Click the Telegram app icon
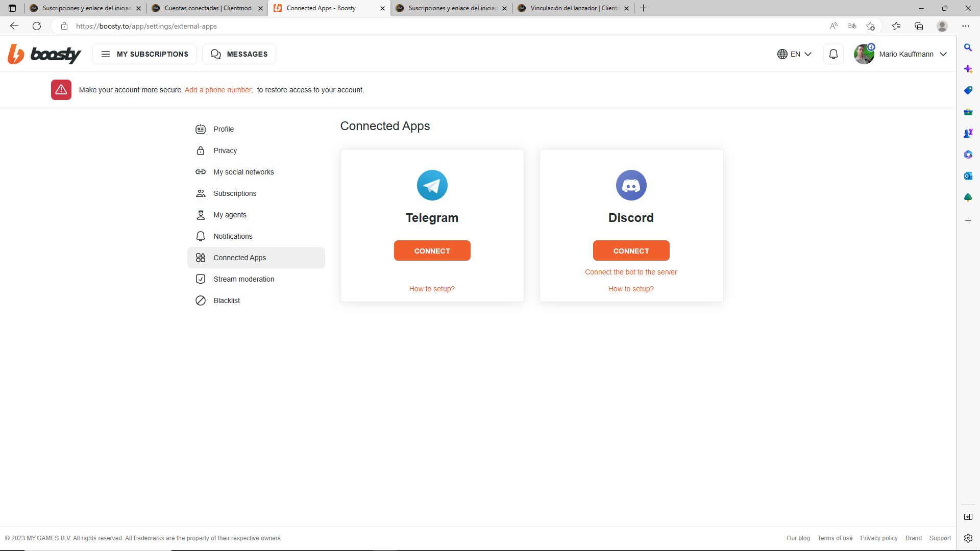The image size is (980, 551). pos(432,185)
